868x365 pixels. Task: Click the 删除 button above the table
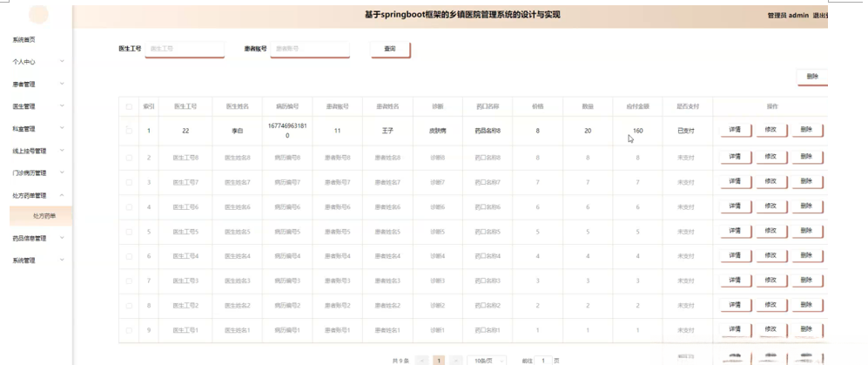pos(812,77)
